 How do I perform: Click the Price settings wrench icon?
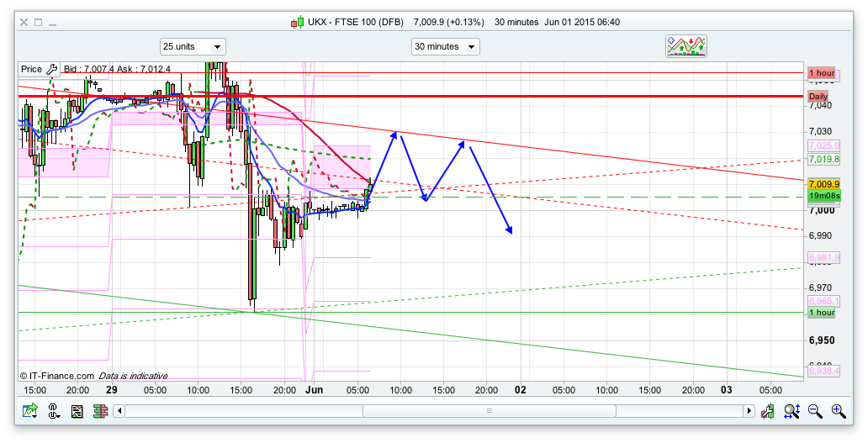[x=52, y=69]
